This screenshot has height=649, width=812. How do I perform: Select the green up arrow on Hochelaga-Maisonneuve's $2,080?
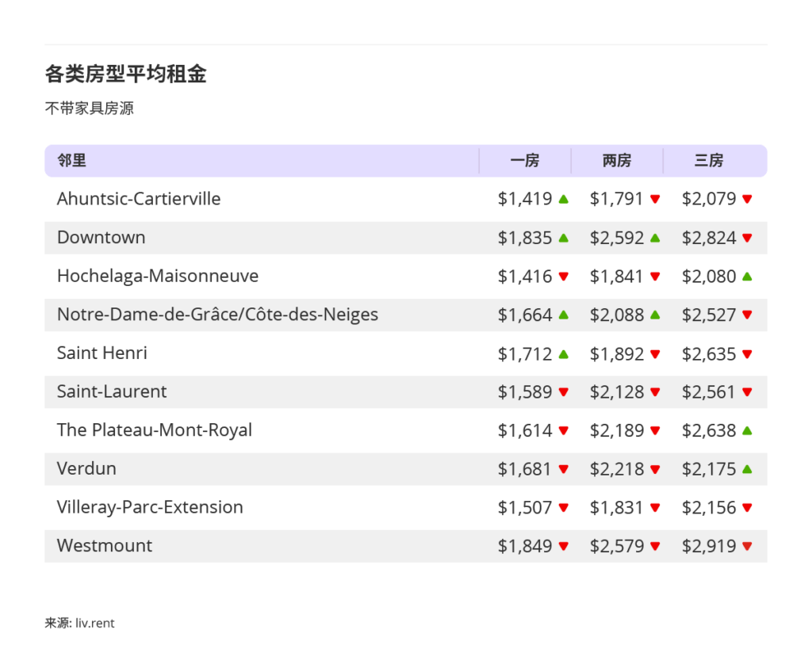coord(746,276)
